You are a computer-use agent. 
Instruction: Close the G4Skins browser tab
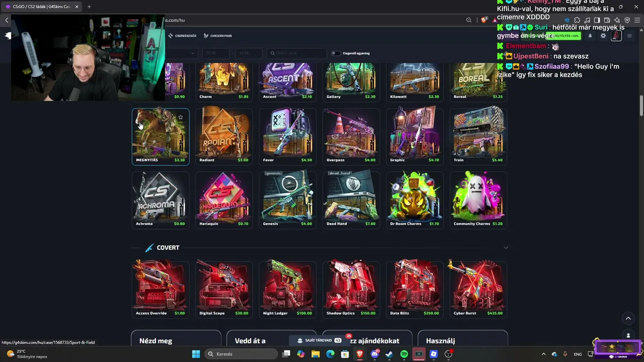tap(76, 7)
